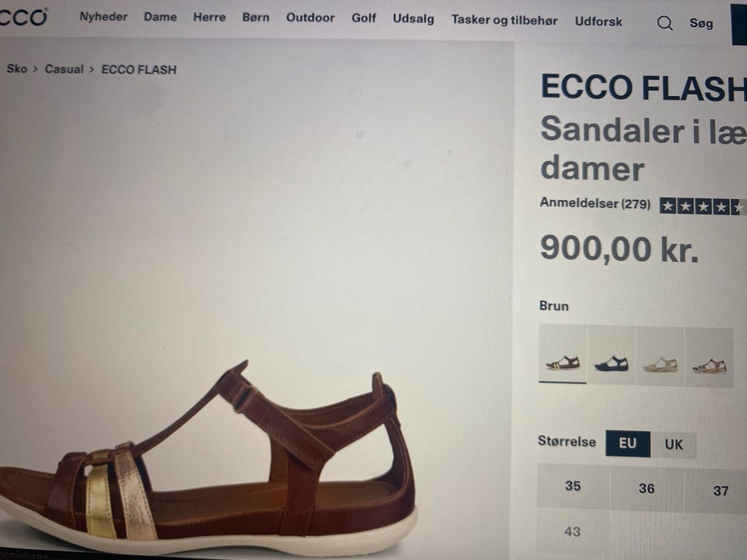Open the Nyheder menu
This screenshot has height=560, width=747.
tap(103, 16)
